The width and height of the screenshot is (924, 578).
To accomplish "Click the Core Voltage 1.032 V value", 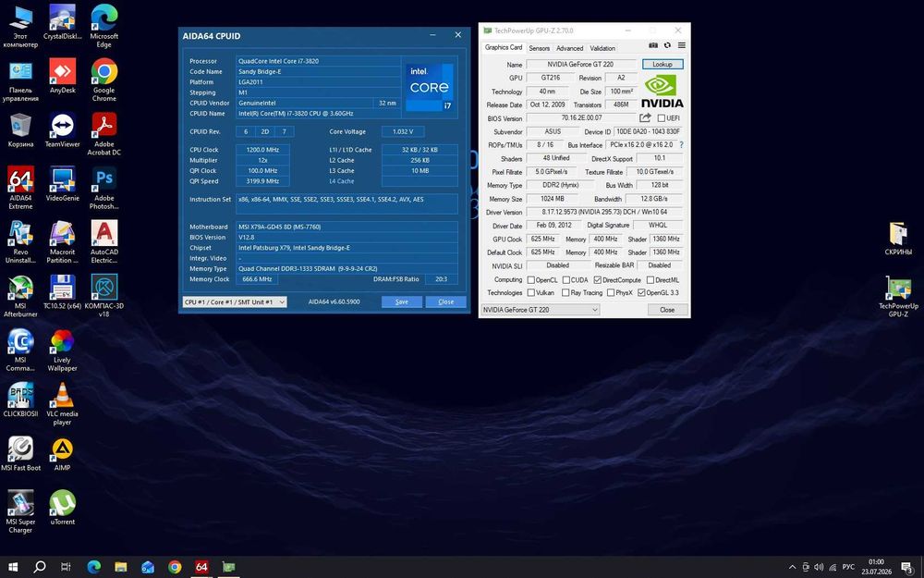I will pos(403,132).
